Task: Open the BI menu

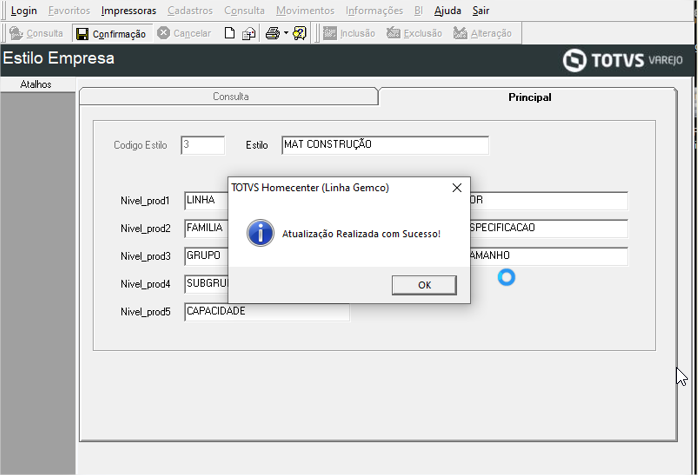Action: (418, 10)
